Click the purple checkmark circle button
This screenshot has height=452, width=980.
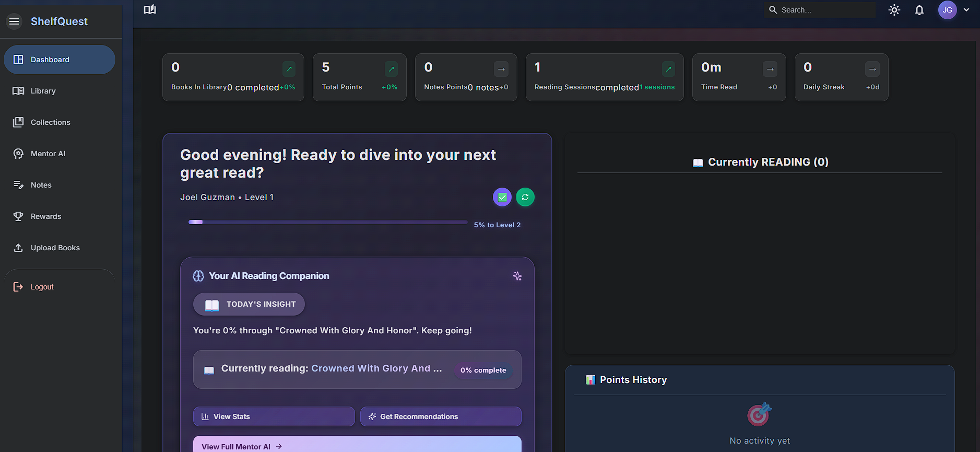click(502, 197)
